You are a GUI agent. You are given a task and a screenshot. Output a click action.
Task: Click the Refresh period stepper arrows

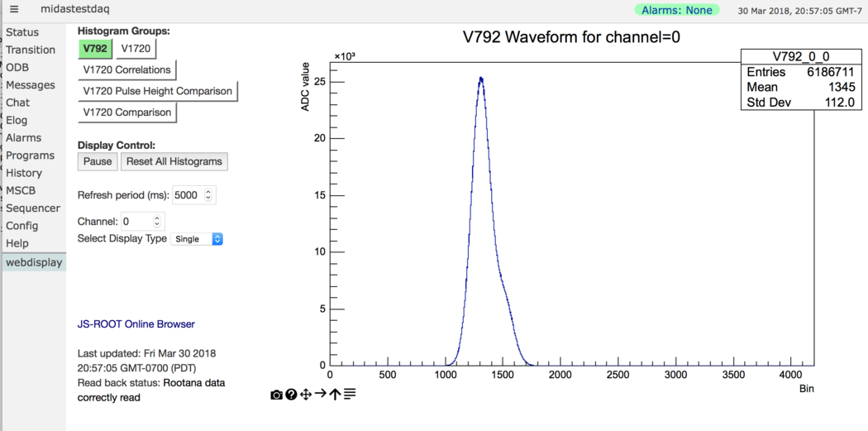pos(208,195)
